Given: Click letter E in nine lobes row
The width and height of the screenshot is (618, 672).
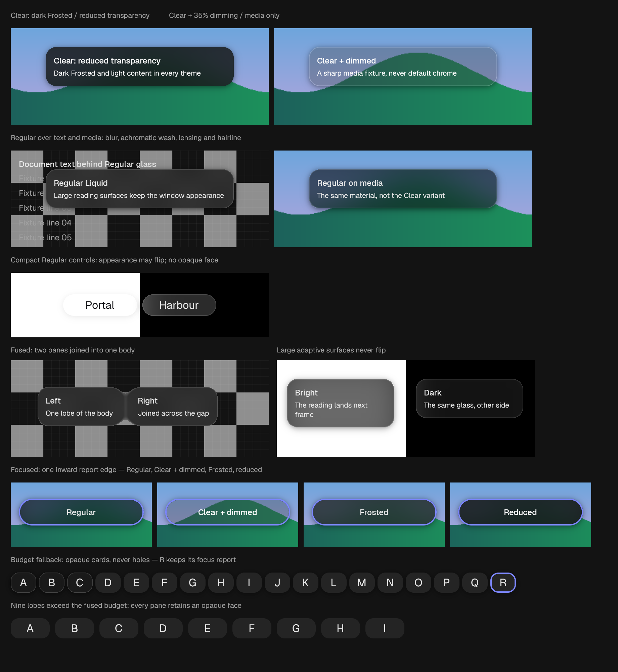Looking at the screenshot, I should (208, 628).
